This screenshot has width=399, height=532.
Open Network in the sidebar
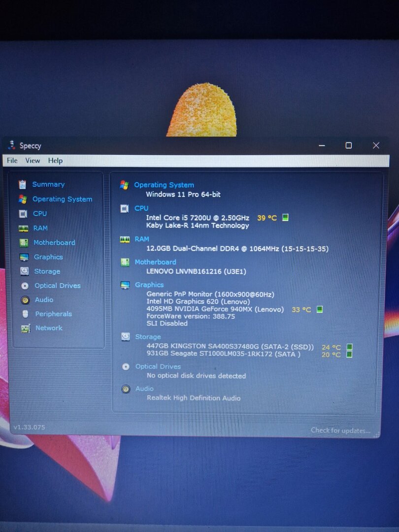49,328
